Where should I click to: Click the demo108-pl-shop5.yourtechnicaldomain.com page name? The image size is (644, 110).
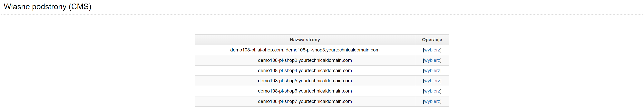[x=305, y=81]
